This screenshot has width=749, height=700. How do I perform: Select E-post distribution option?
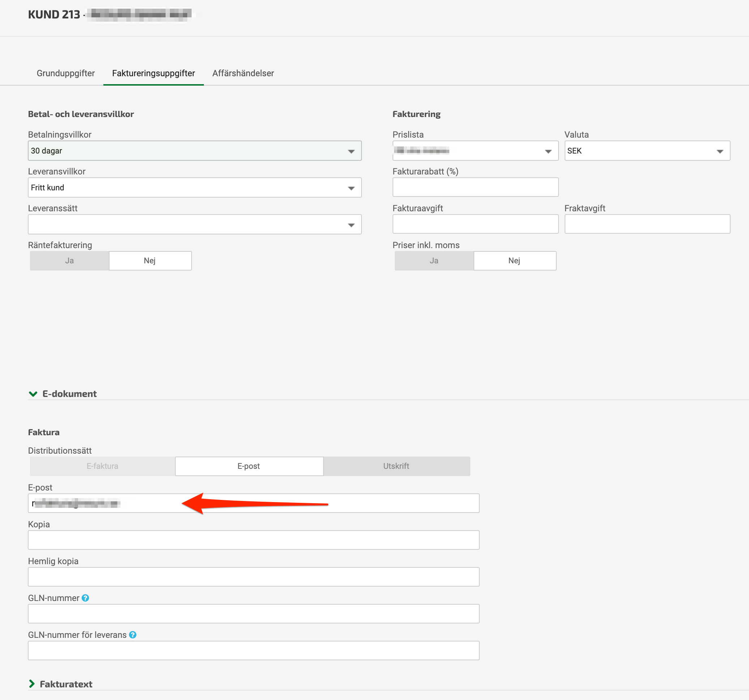point(249,466)
